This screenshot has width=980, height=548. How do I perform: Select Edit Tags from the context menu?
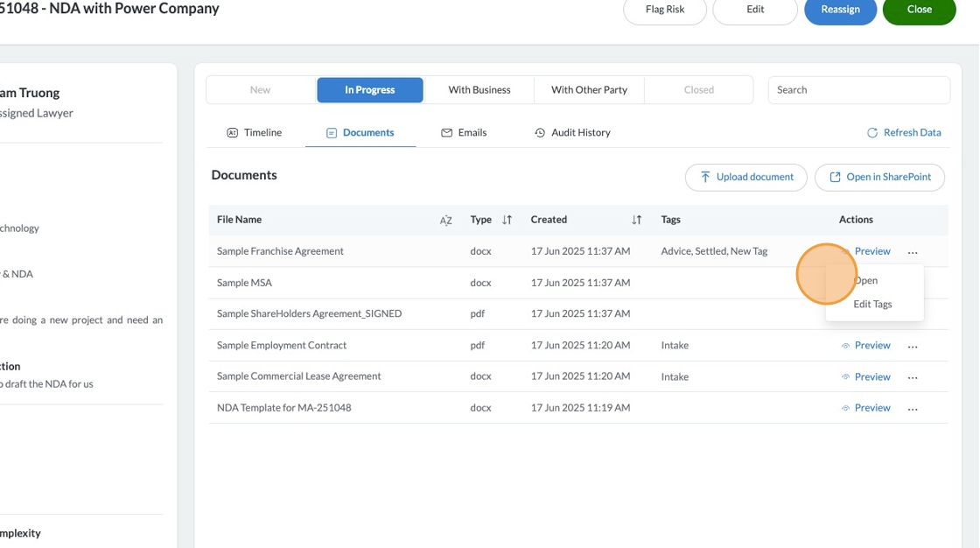872,305
